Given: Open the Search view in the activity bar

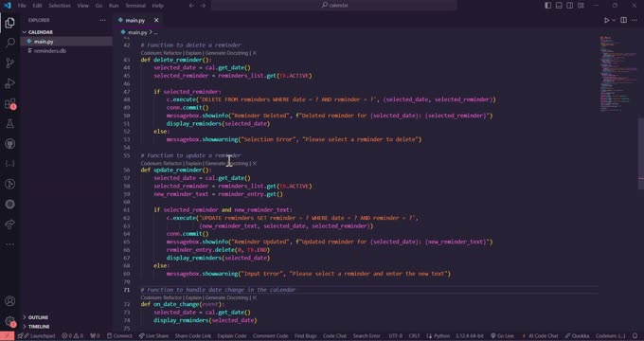Looking at the screenshot, I should (9, 43).
